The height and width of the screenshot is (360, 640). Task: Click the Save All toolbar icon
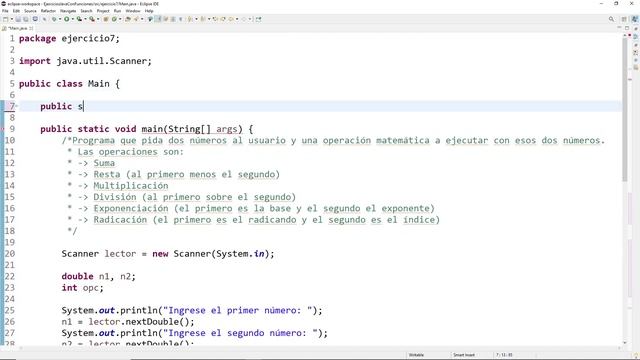pos(26,19)
